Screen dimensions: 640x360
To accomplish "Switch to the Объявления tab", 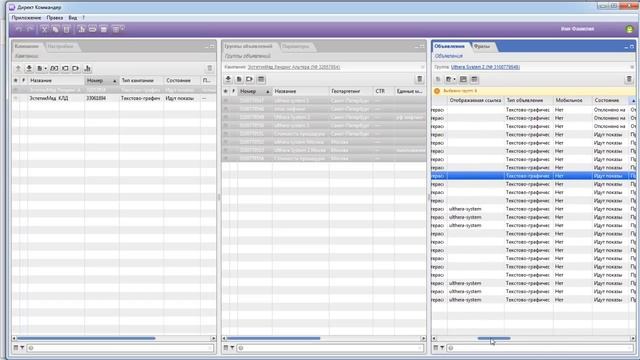I will tap(449, 46).
